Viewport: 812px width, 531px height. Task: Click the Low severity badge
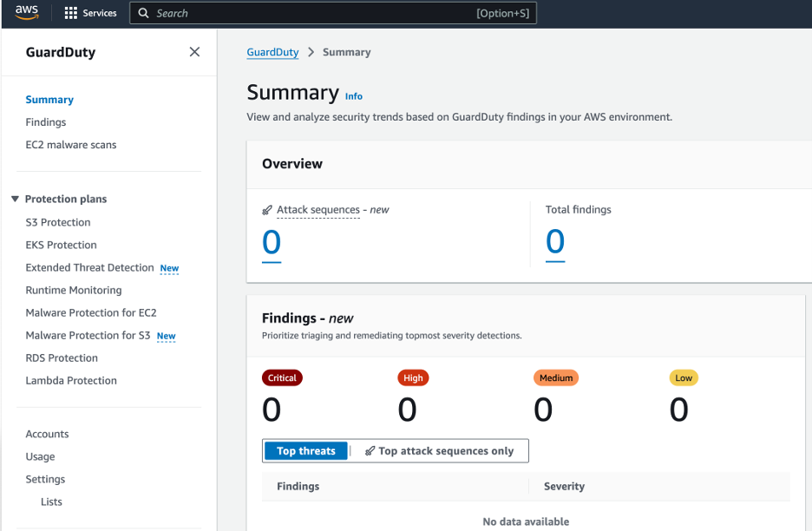[x=684, y=378]
